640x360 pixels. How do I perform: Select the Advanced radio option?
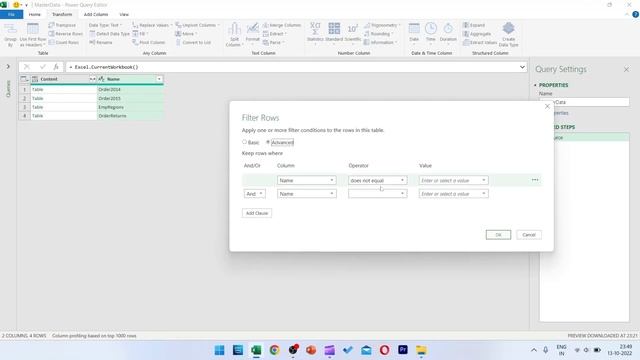268,142
